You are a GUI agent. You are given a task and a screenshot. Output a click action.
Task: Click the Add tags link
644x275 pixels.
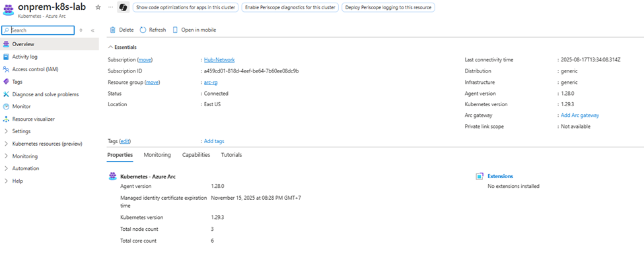click(214, 141)
